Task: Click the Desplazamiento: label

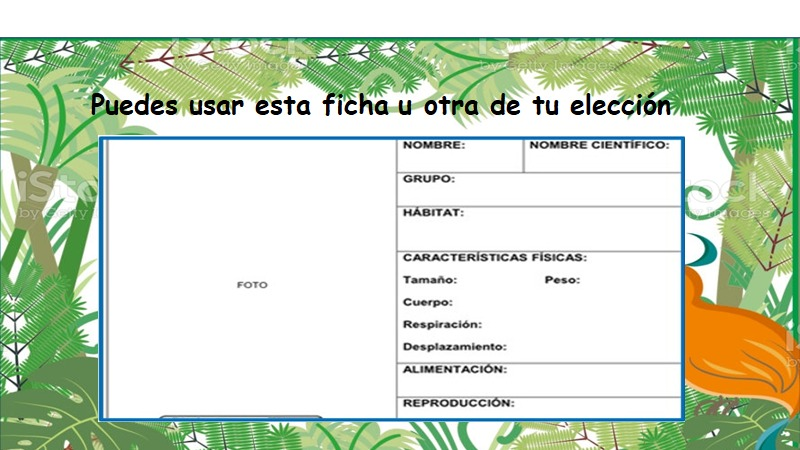Action: tap(455, 347)
